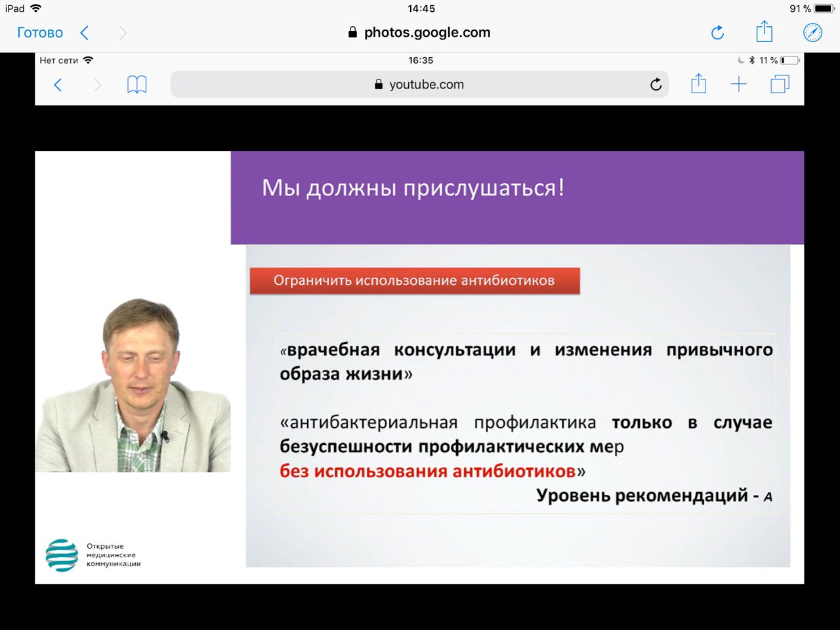This screenshot has height=630, width=840.
Task: Click the Нет сети status text
Action: pos(58,60)
